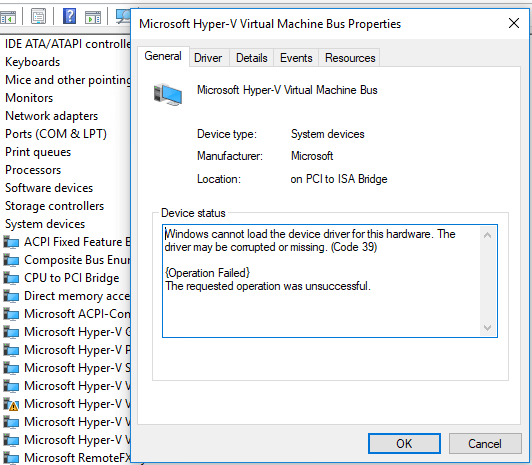Screen dimensions: 532x465
Task: Select the Composite Bus Enumerator row
Action: click(x=66, y=260)
